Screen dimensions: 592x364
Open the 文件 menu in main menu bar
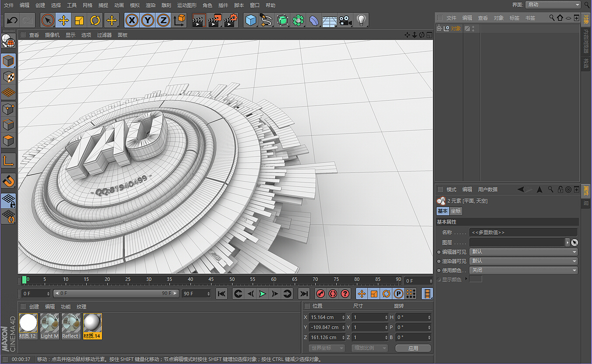click(9, 5)
